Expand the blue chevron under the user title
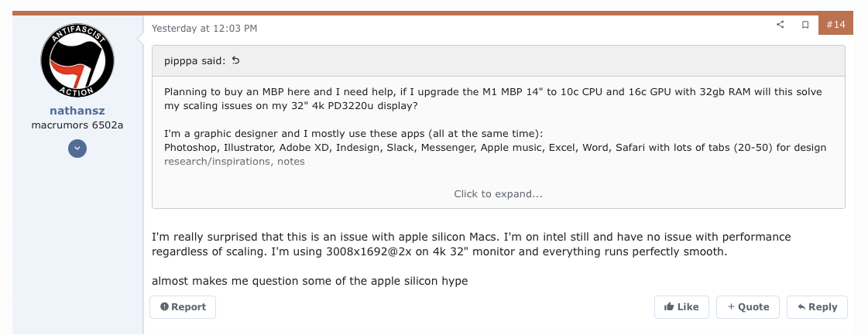868x335 pixels. (77, 149)
